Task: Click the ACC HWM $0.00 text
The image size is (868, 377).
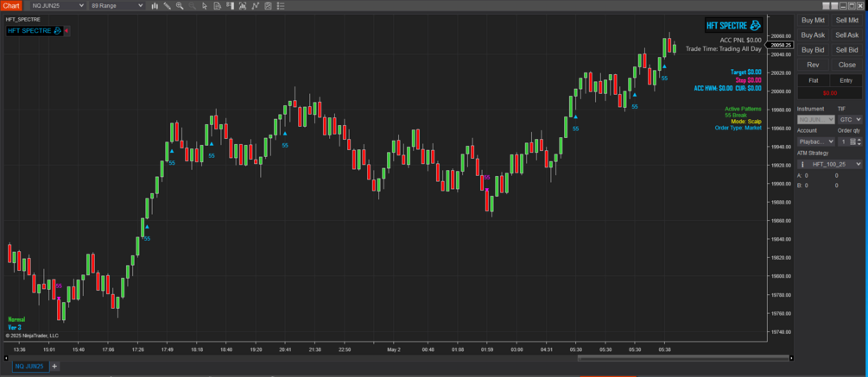Action: pyautogui.click(x=713, y=88)
